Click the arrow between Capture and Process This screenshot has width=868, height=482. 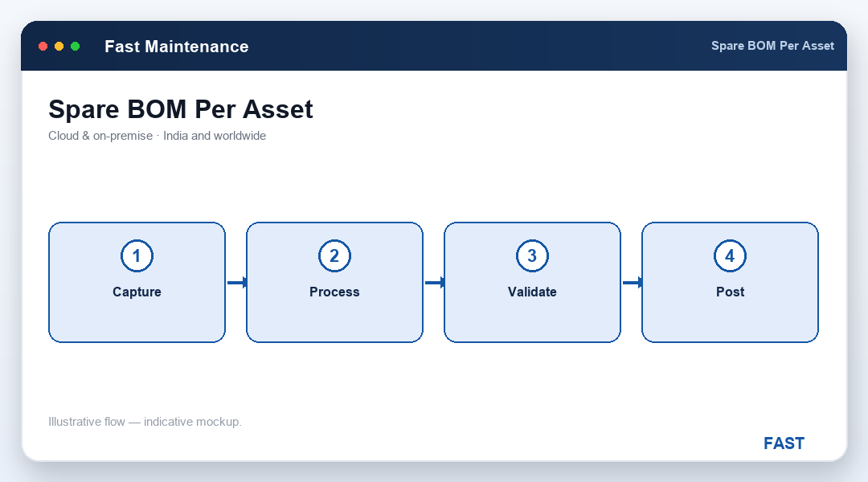[236, 283]
